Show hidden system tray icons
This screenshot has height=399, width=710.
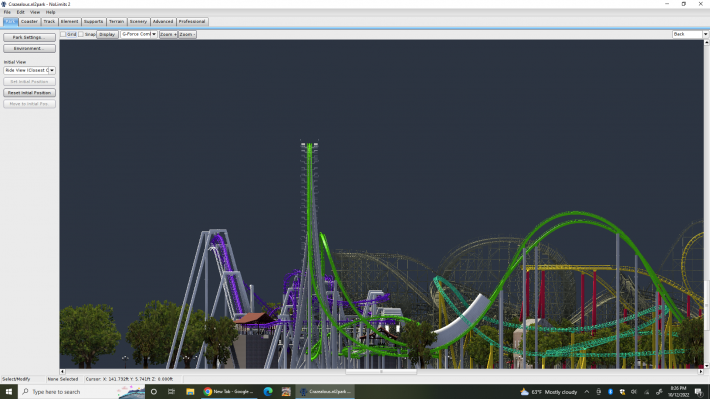coord(586,392)
